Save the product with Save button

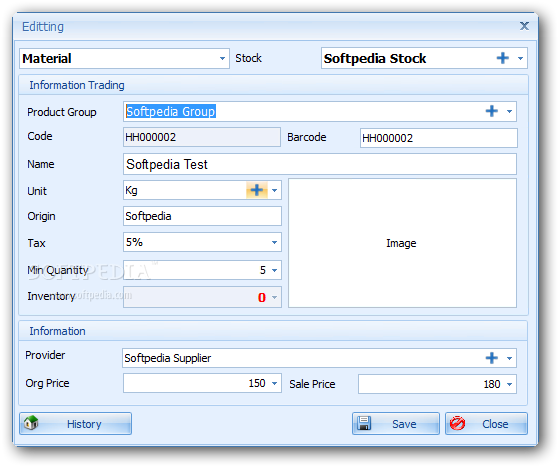point(396,424)
